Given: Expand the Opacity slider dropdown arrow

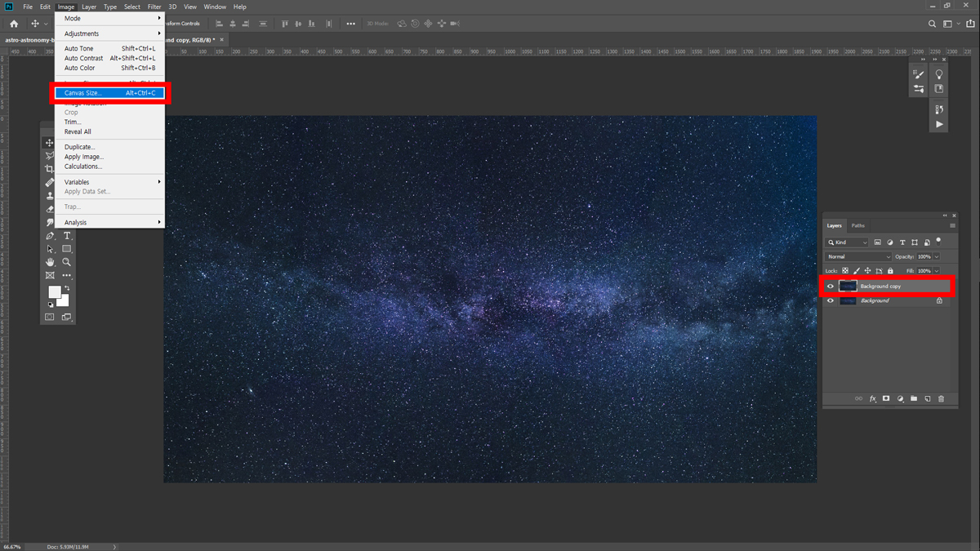Looking at the screenshot, I should coord(937,257).
